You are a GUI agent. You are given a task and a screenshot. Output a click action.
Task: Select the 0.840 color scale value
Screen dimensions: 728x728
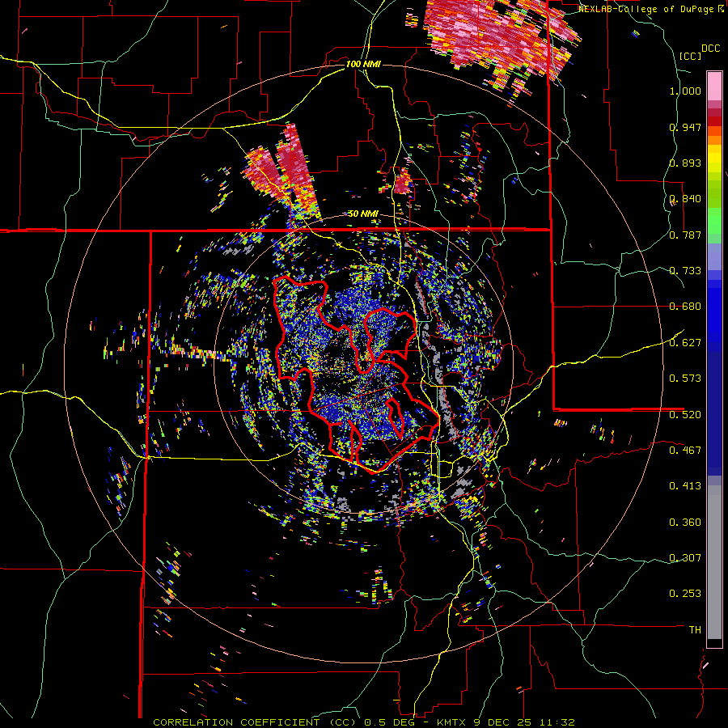coord(685,199)
